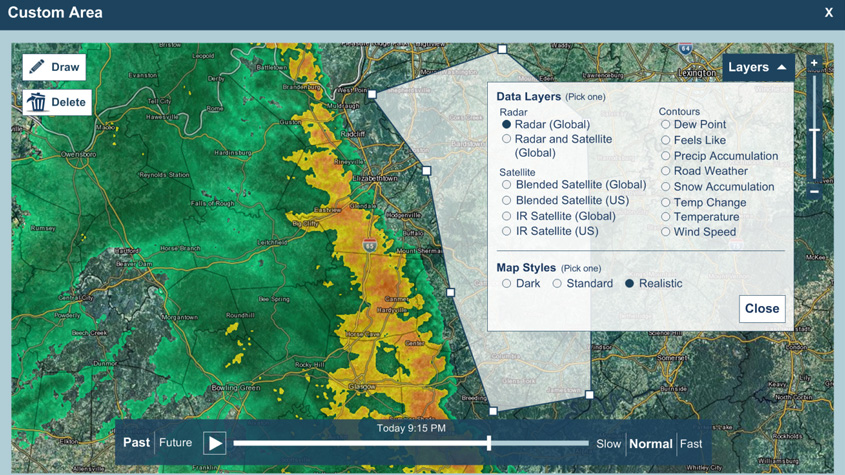Collapse the Layers dropdown
Screen dimensions: 845x475
point(757,67)
